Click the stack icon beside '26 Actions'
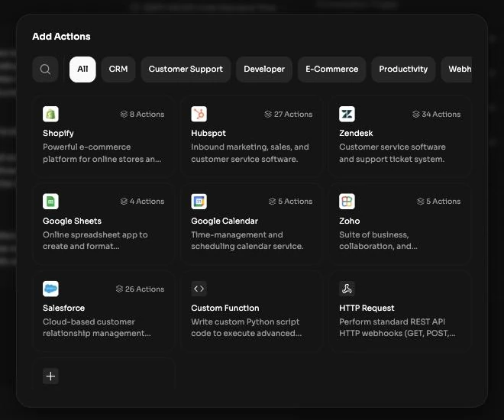The image size is (504, 420). (x=119, y=289)
